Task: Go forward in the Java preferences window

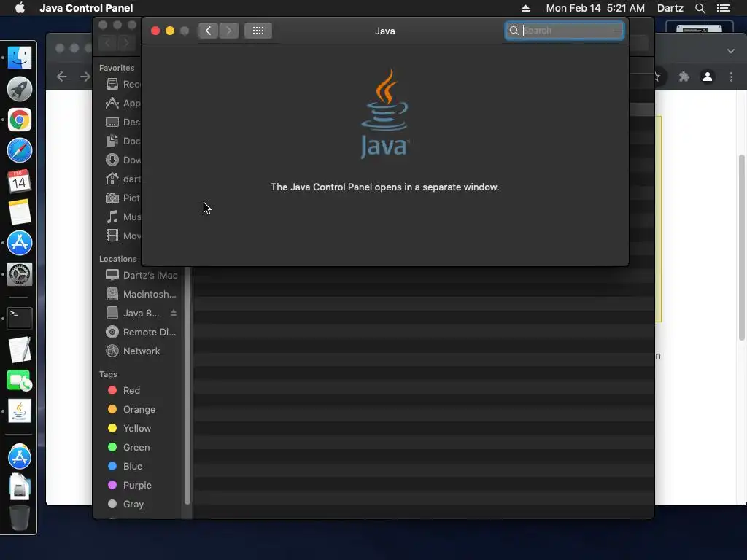Action: click(228, 31)
